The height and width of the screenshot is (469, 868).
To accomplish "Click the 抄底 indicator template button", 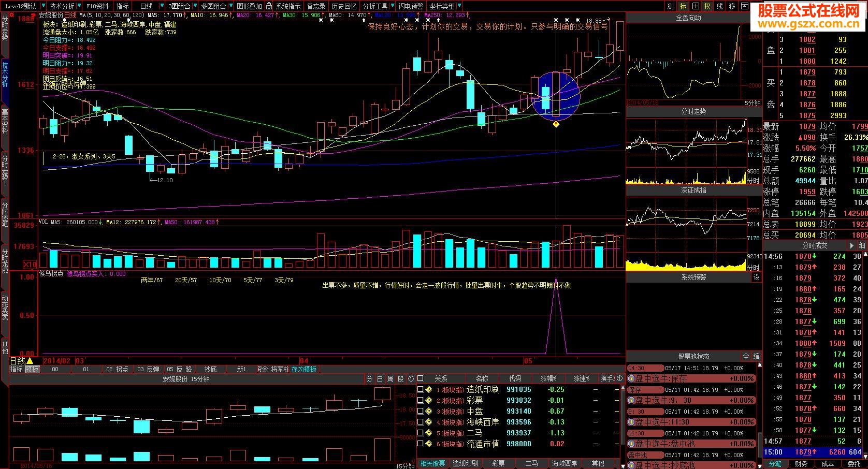I will (210, 369).
